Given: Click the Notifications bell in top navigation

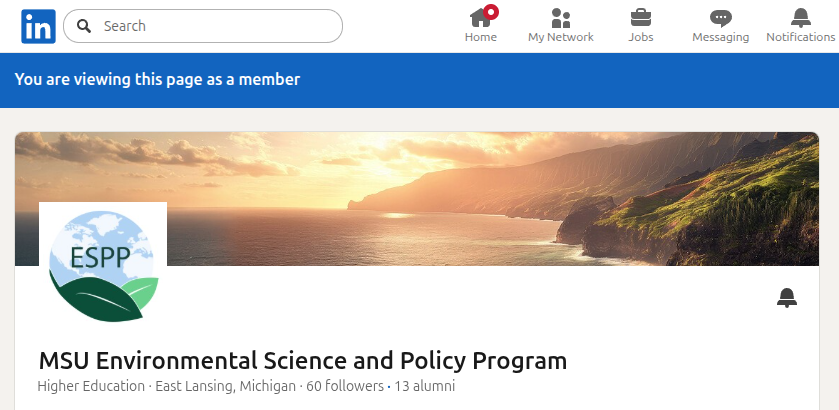Looking at the screenshot, I should 800,18.
